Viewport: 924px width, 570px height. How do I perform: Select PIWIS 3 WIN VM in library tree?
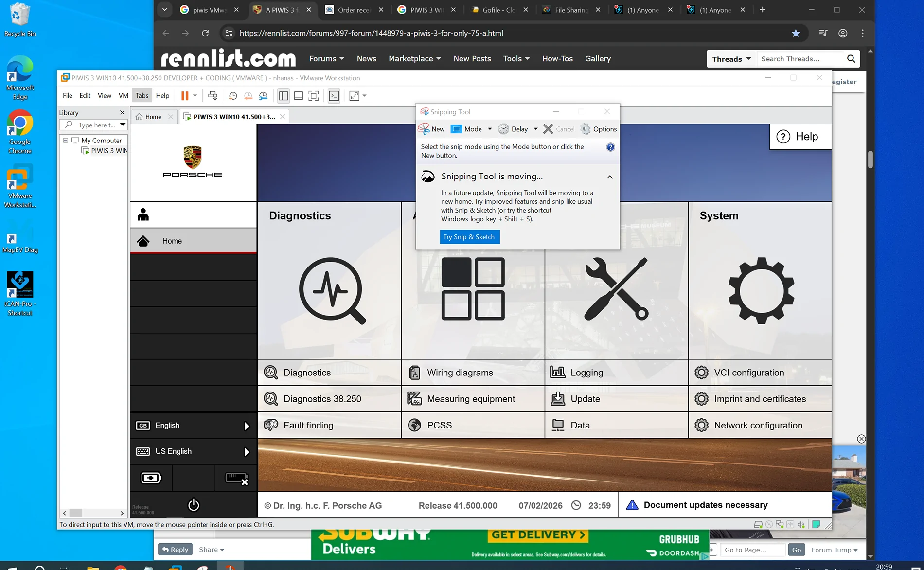[x=104, y=151]
